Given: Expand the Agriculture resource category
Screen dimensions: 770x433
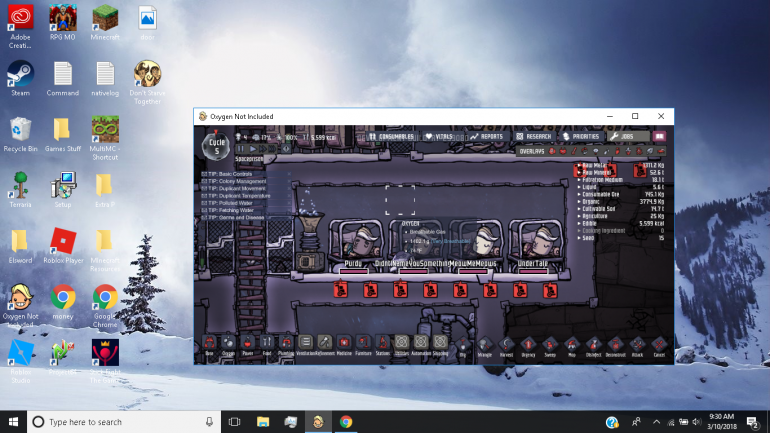Looking at the screenshot, I should [621, 216].
